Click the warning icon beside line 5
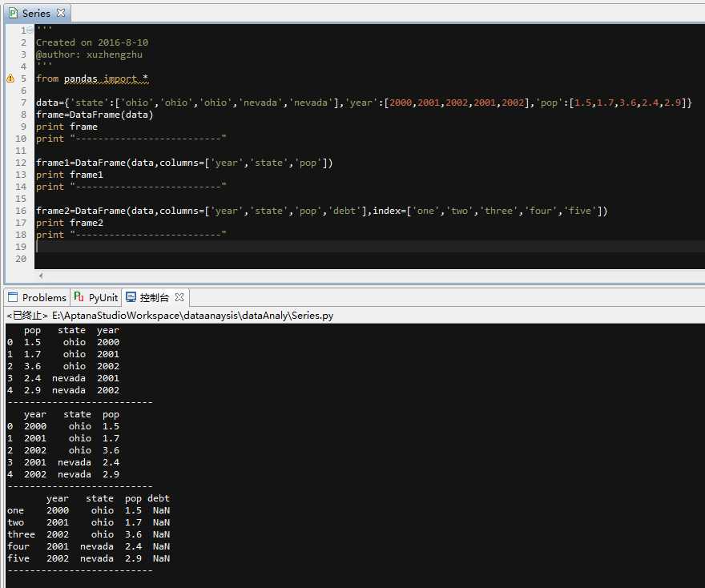The image size is (705, 588). (10, 79)
